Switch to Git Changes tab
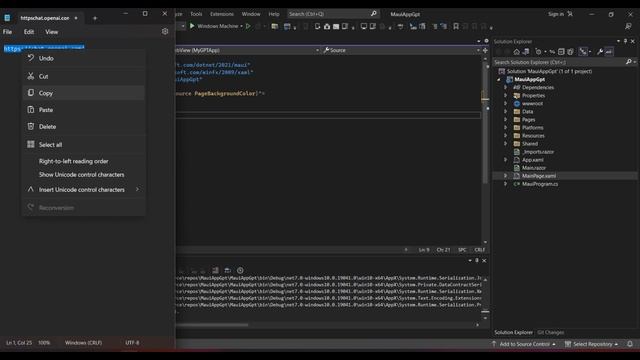The width and height of the screenshot is (640, 360). pyautogui.click(x=551, y=332)
